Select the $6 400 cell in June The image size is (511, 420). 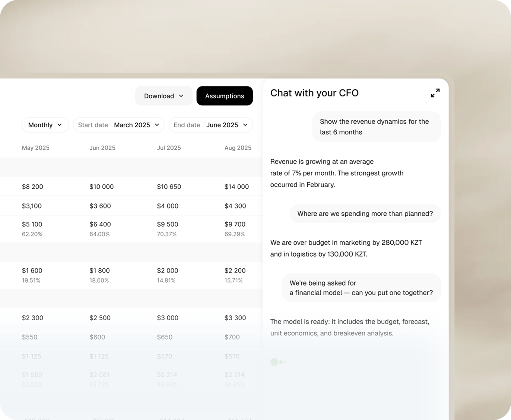click(100, 224)
